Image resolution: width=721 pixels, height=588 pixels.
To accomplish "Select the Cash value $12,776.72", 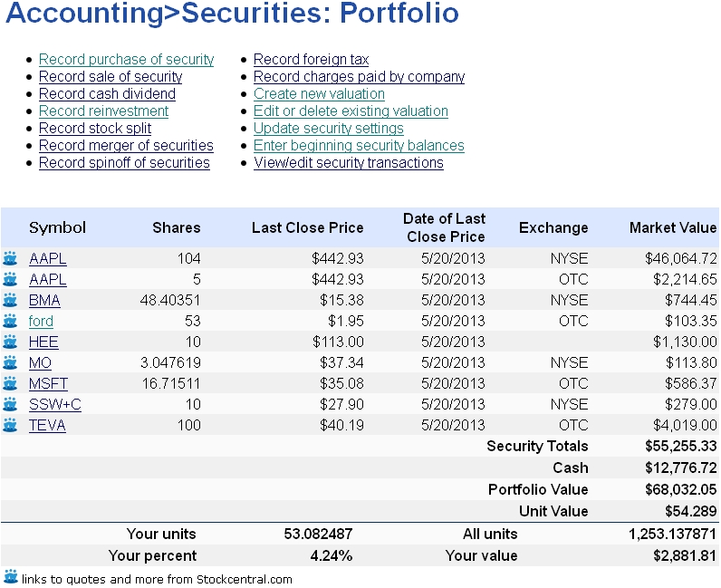I will point(681,468).
